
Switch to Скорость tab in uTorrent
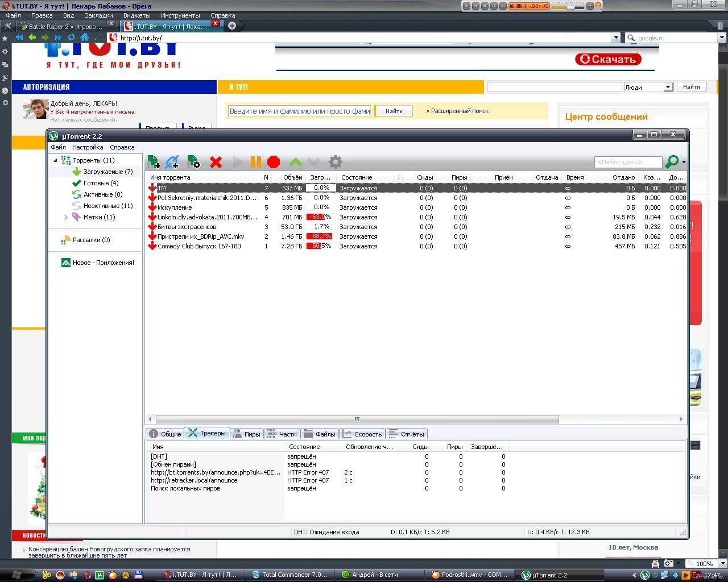coord(362,434)
